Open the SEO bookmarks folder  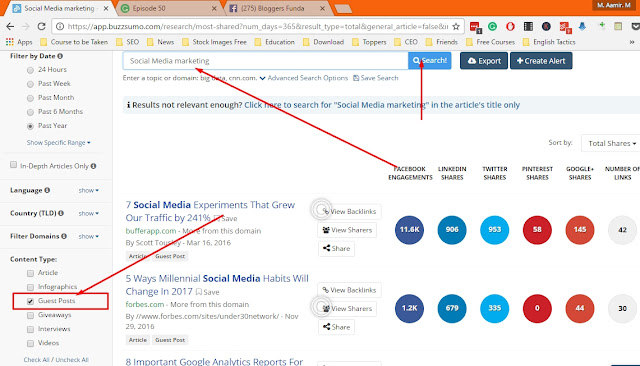point(128,42)
